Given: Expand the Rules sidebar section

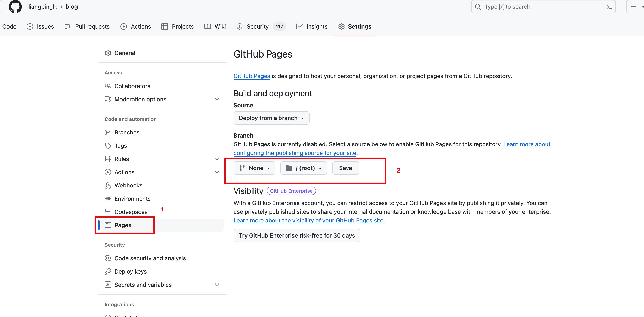Looking at the screenshot, I should tap(217, 159).
